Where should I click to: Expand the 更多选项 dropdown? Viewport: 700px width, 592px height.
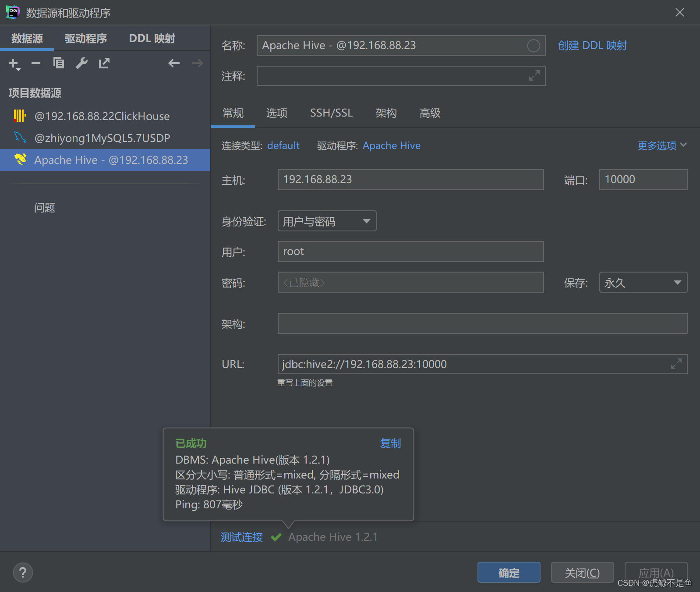pos(662,145)
